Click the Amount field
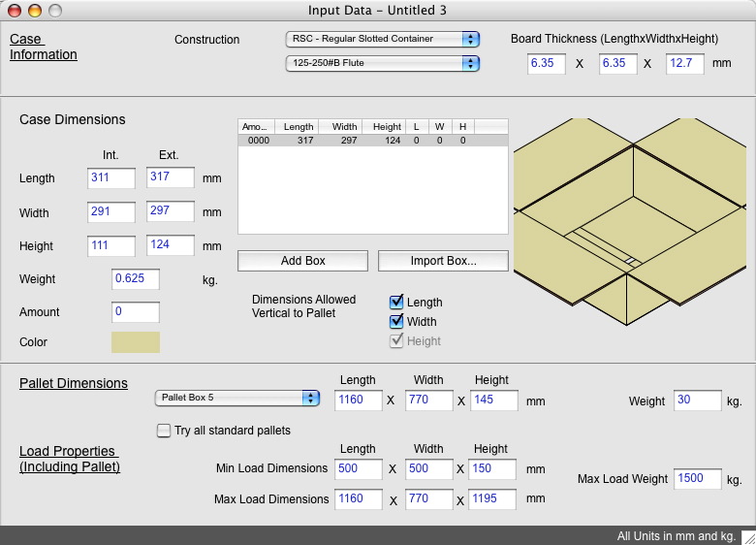The height and width of the screenshot is (545, 756). coord(136,312)
